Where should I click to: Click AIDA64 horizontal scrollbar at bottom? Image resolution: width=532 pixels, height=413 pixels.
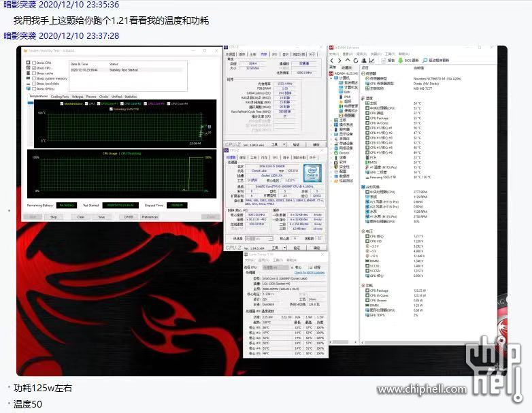427,342
